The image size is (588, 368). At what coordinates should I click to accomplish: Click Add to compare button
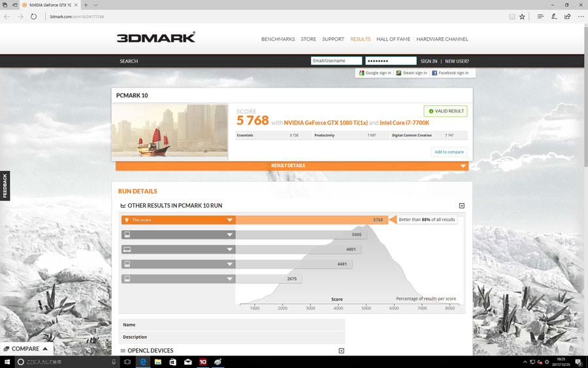pyautogui.click(x=449, y=152)
